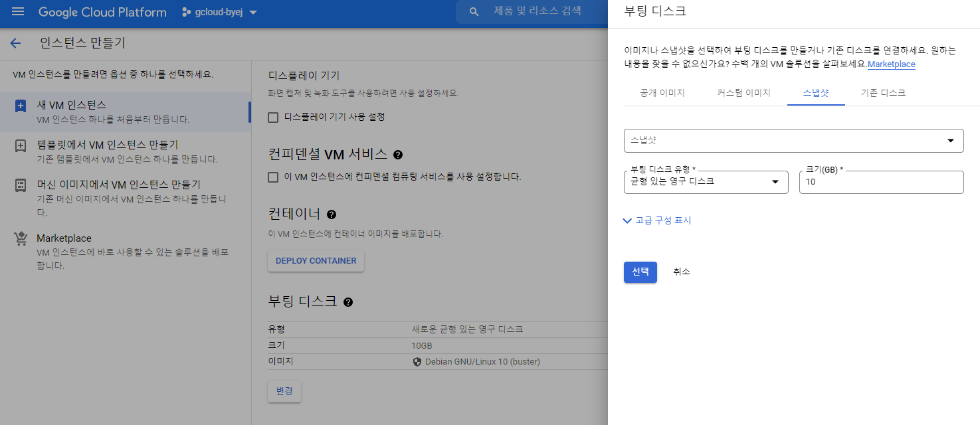Expand 고급 구성 표시 section

pos(658,220)
